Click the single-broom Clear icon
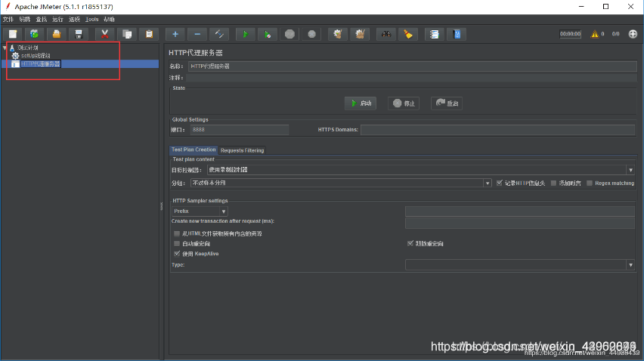The image size is (644, 361). point(338,34)
